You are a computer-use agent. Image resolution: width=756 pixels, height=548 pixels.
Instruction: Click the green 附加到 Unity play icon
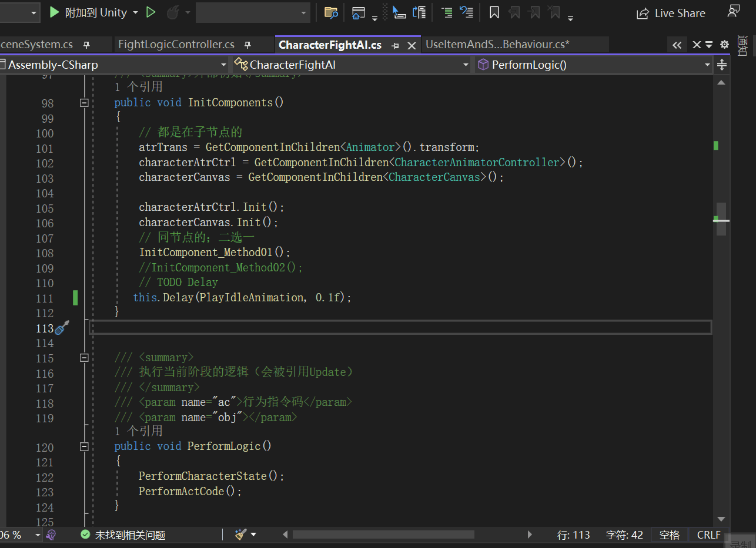(53, 12)
